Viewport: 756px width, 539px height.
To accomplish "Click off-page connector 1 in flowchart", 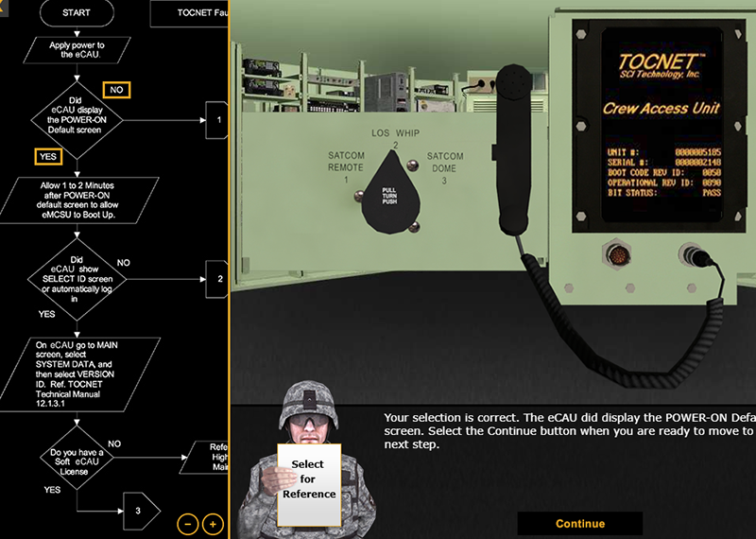I will 217,120.
